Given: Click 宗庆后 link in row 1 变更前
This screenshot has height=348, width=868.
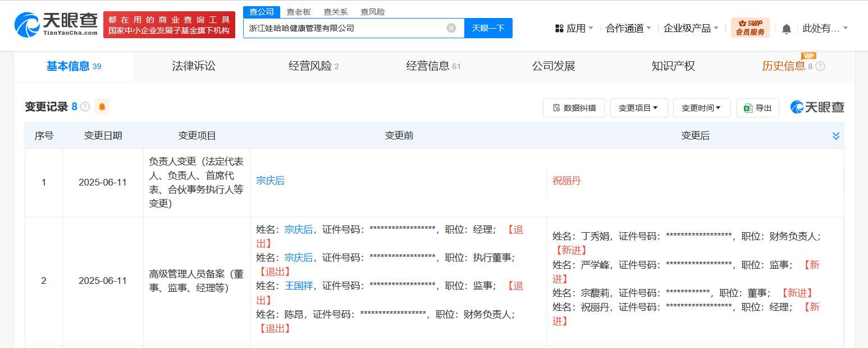Looking at the screenshot, I should click(x=271, y=181).
